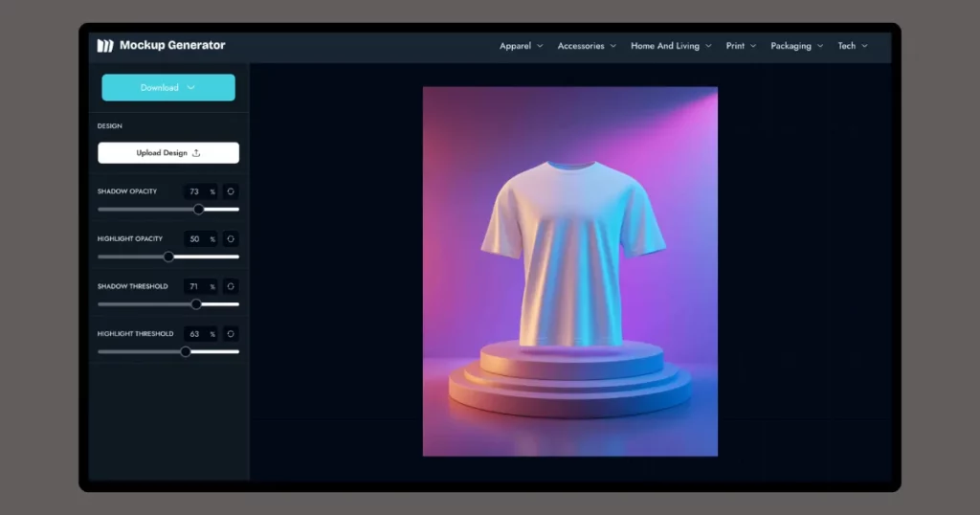Reset the Highlight Threshold value
The image size is (980, 515).
[x=231, y=334]
